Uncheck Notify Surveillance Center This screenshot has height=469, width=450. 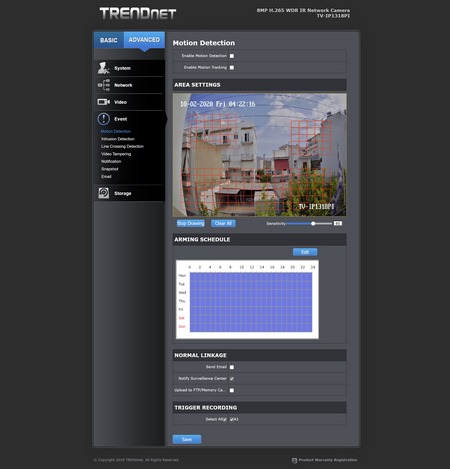pyautogui.click(x=232, y=379)
